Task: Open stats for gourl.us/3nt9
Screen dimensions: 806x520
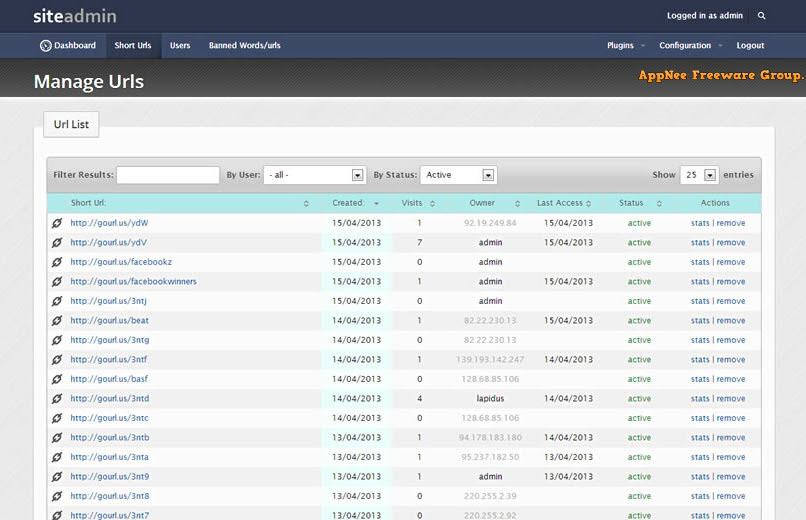Action: coord(700,477)
